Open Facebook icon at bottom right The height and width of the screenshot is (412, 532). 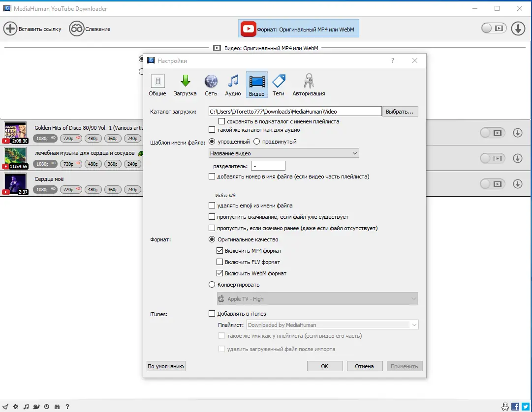[515, 407]
